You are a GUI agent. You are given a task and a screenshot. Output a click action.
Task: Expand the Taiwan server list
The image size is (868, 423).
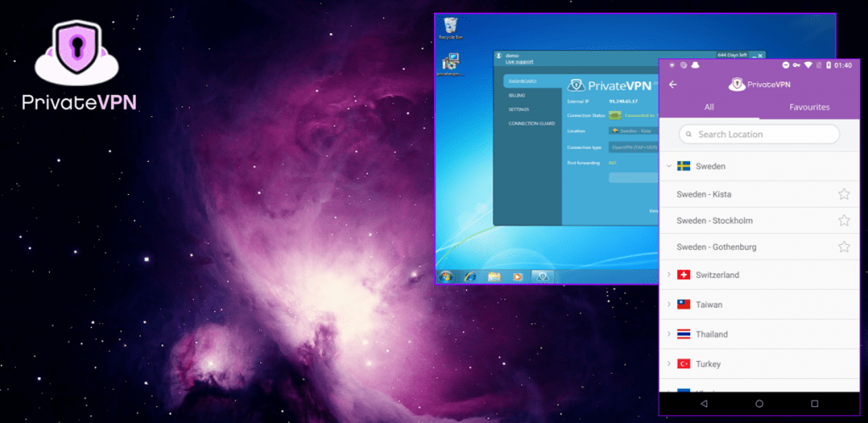[x=669, y=304]
